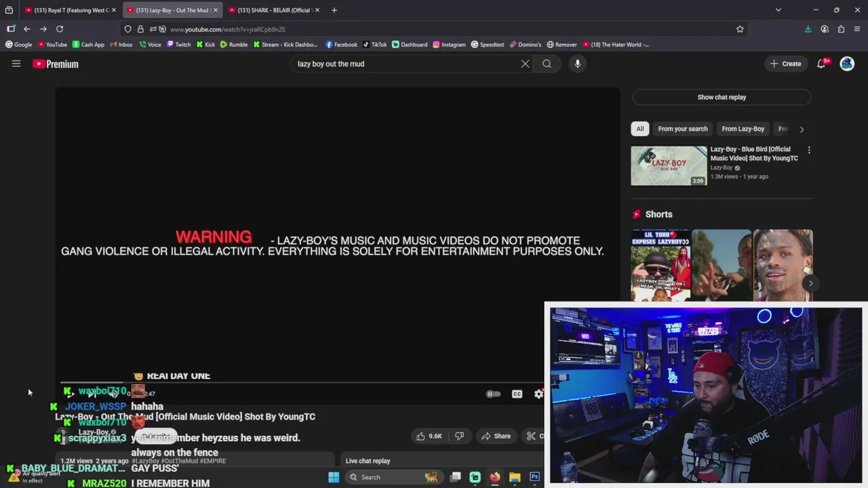The image size is (868, 488).
Task: Select the From Lazy-Boy chip
Action: [x=743, y=129]
